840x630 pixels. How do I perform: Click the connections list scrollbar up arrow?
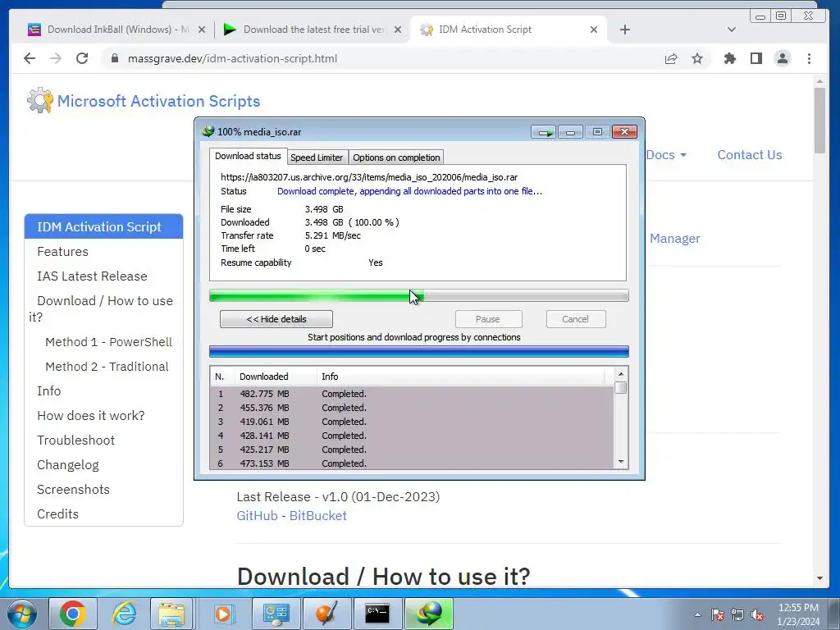[621, 374]
